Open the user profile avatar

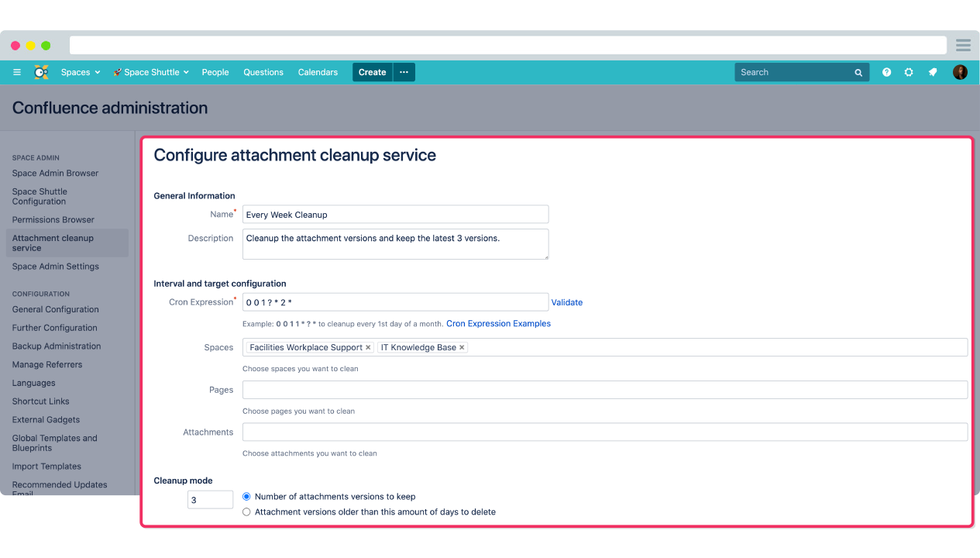(960, 72)
